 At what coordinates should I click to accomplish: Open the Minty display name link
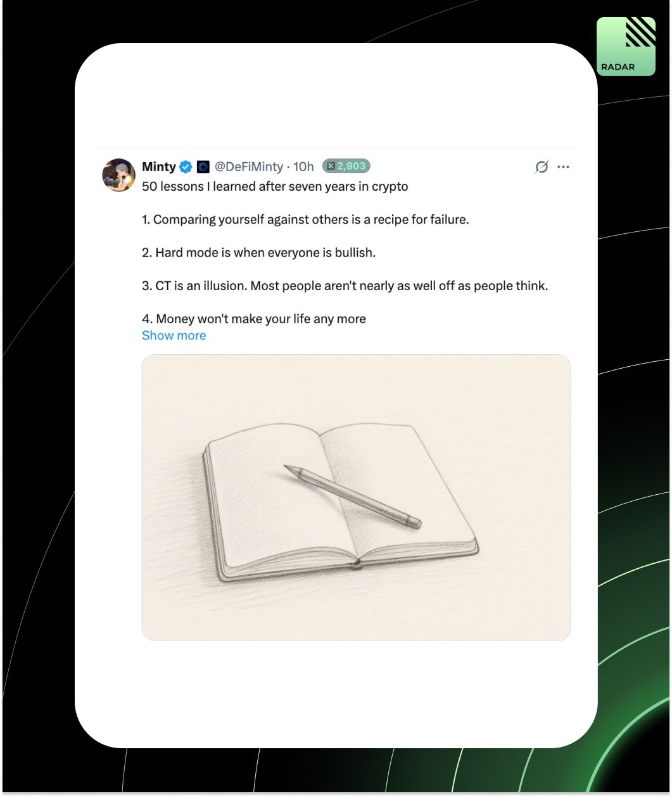pyautogui.click(x=159, y=167)
